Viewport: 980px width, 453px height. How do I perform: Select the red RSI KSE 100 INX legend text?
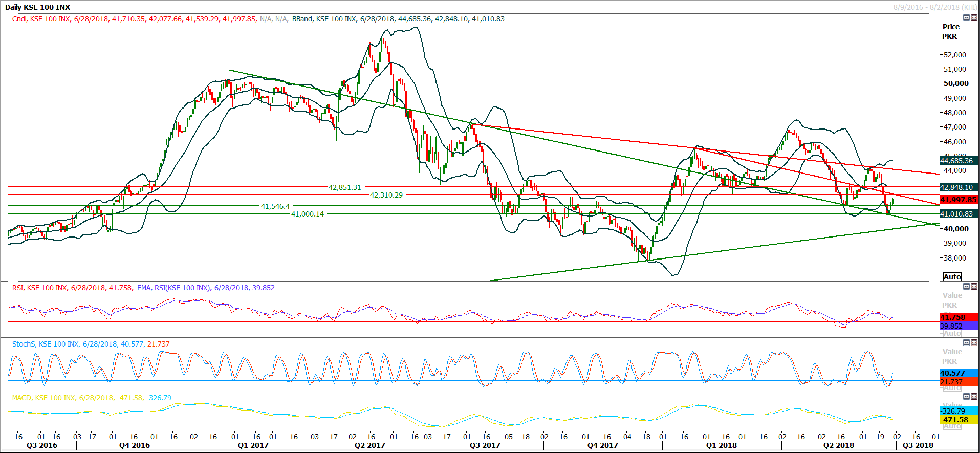point(73,288)
